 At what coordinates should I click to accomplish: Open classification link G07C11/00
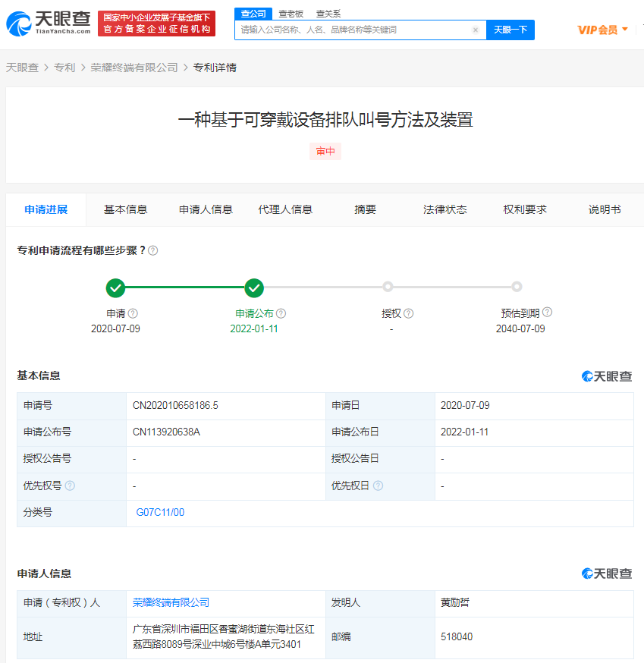coord(160,513)
